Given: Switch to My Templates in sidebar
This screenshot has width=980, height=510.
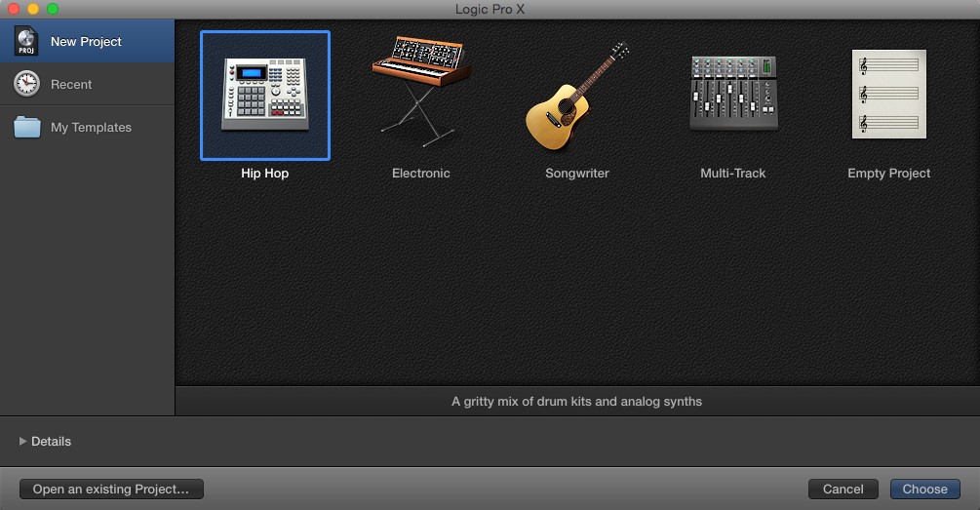Looking at the screenshot, I should pos(87,127).
